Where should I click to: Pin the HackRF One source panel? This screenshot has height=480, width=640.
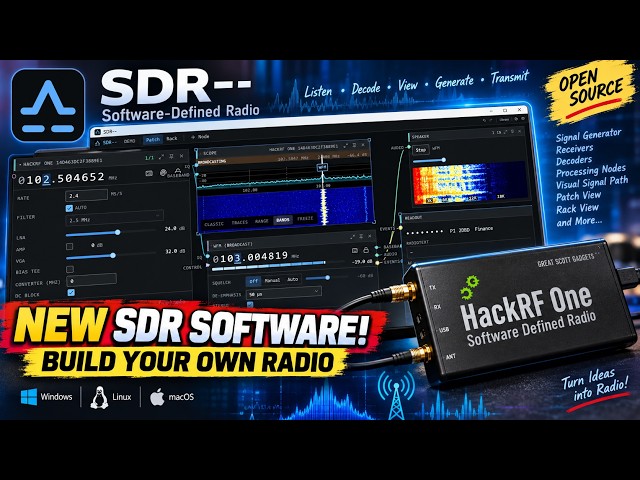171,156
